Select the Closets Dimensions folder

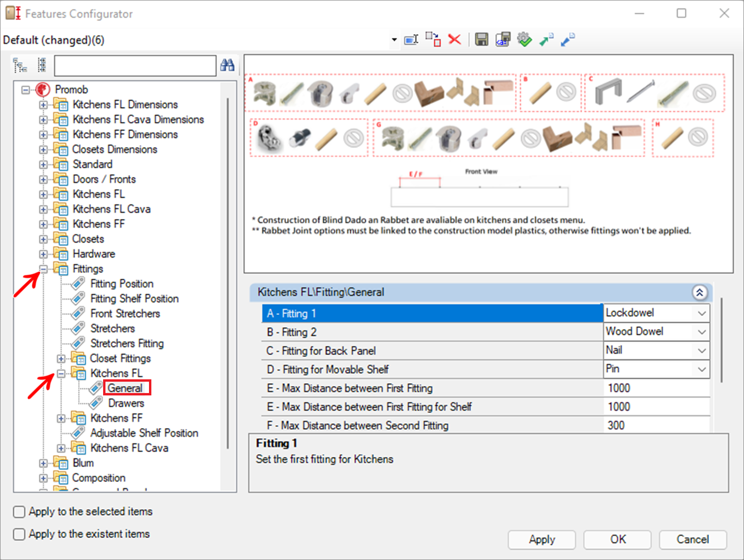click(x=114, y=149)
